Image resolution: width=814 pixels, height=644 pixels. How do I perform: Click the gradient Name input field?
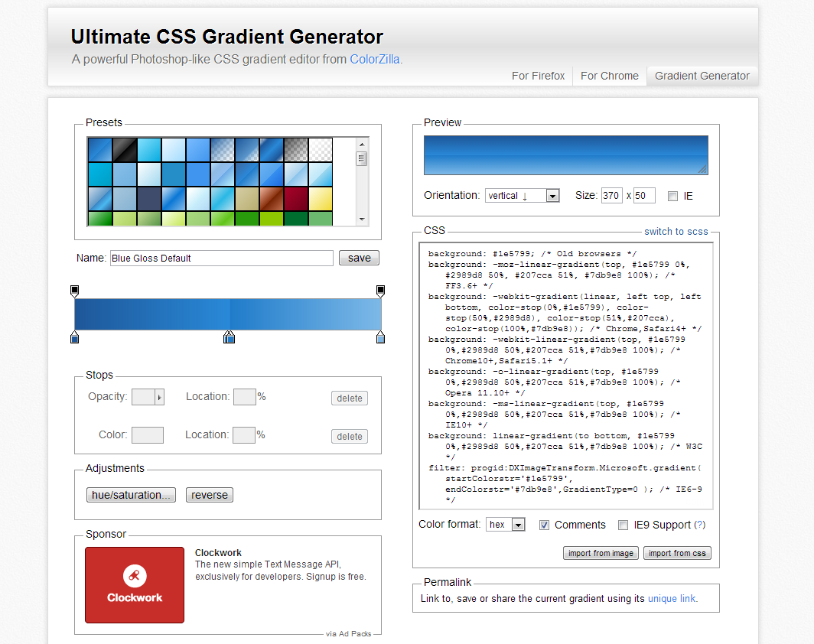pyautogui.click(x=222, y=258)
